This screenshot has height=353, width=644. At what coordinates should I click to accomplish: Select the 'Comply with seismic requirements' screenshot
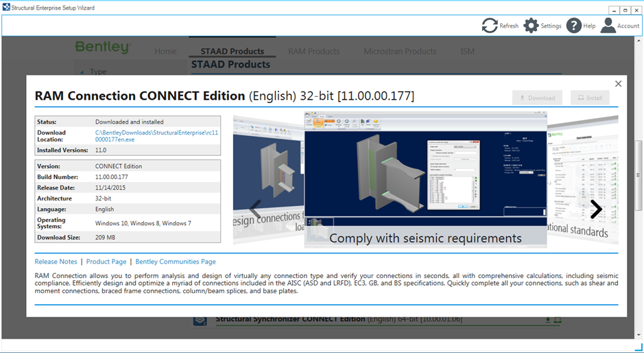pos(425,179)
